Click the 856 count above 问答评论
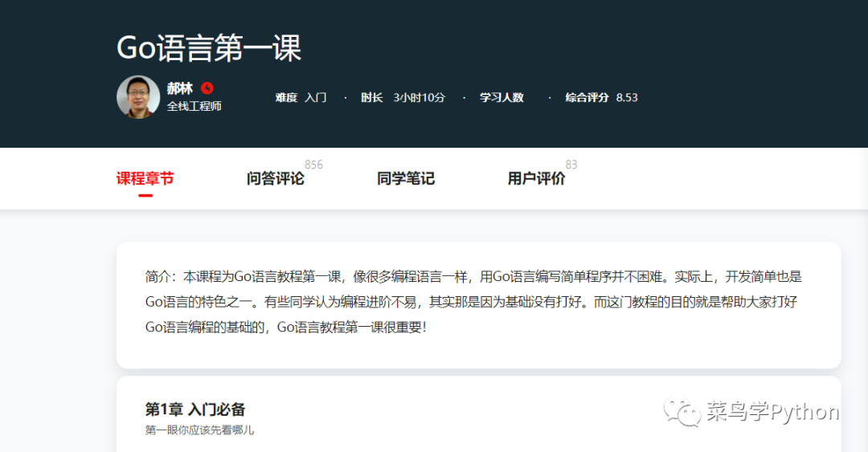 [x=313, y=165]
